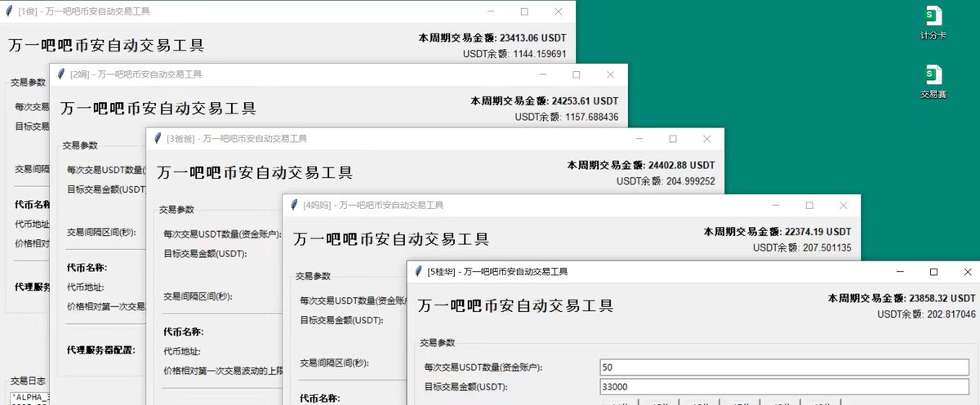
Task: Maximize the [4妈妈] window
Action: [x=809, y=205]
